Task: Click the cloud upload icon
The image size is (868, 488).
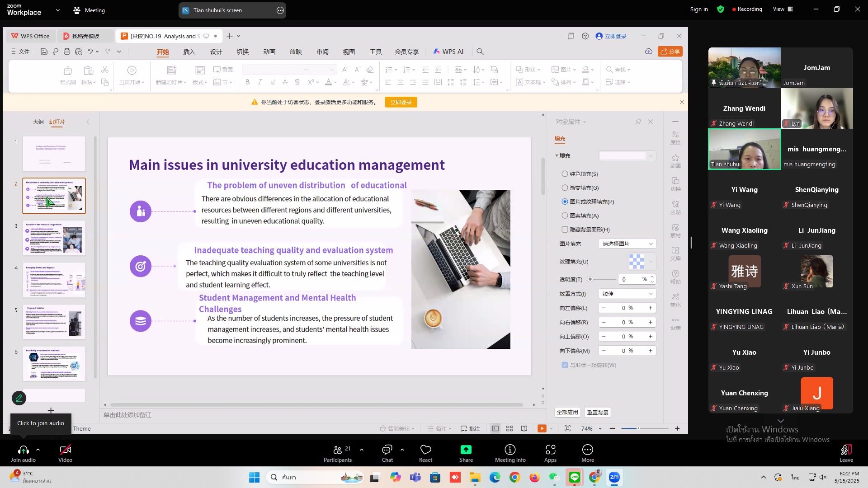Action: click(x=649, y=52)
